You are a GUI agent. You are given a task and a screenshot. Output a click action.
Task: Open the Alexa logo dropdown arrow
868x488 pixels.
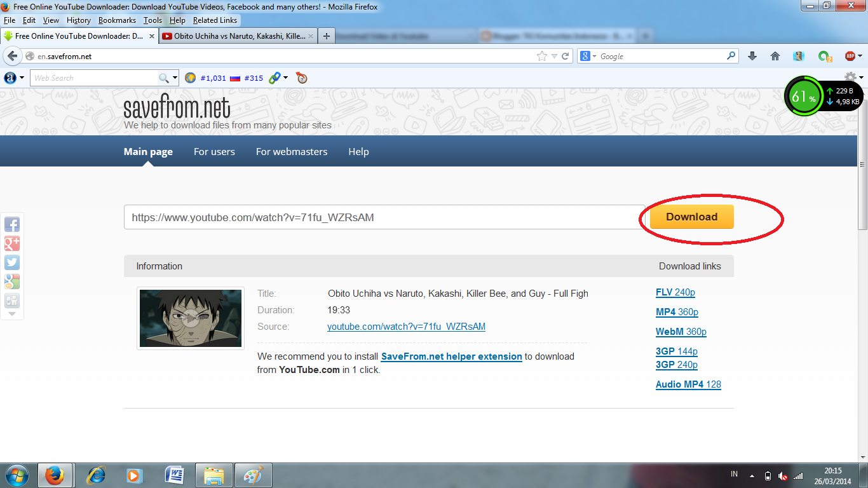pos(22,78)
